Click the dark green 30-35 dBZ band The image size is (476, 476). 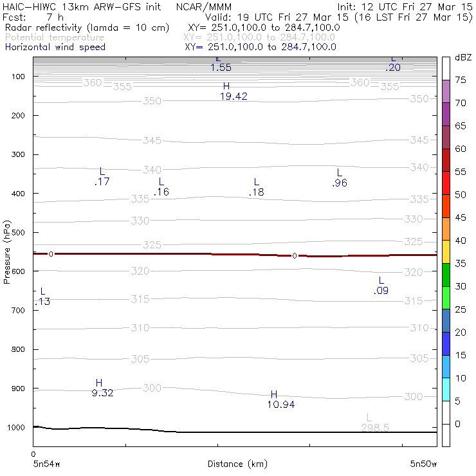pyautogui.click(x=446, y=275)
